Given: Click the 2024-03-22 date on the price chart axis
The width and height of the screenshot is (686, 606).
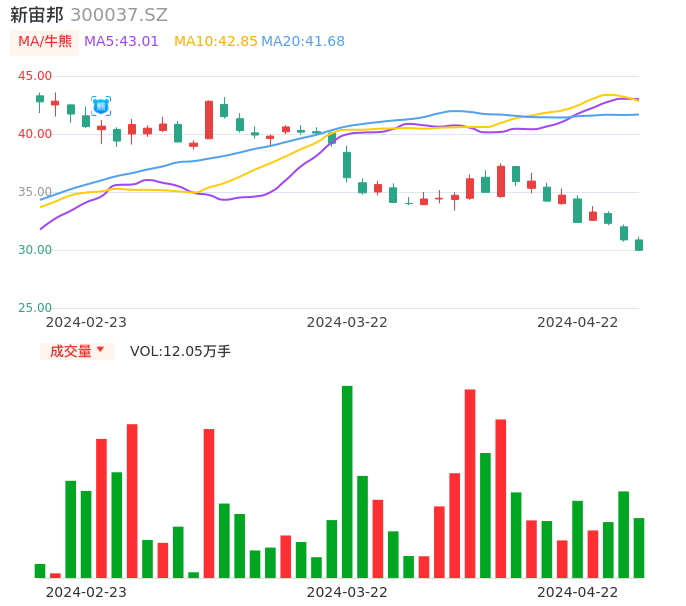Looking at the screenshot, I should (x=347, y=322).
